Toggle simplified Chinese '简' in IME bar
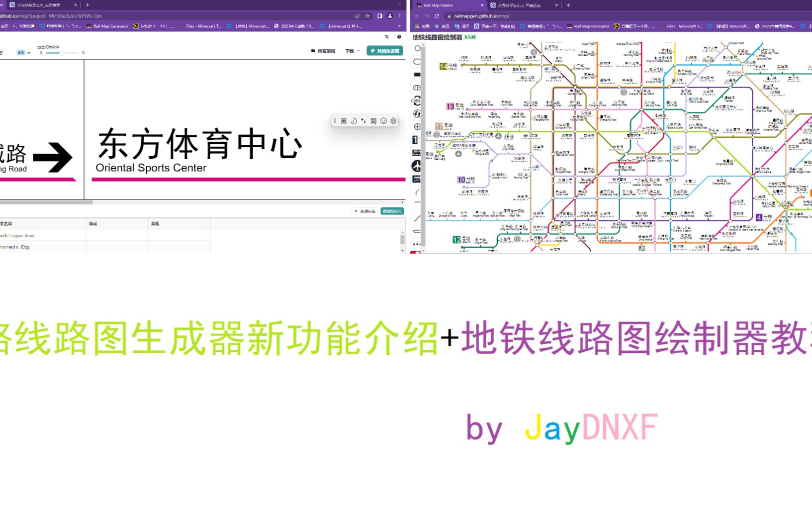 pyautogui.click(x=373, y=121)
